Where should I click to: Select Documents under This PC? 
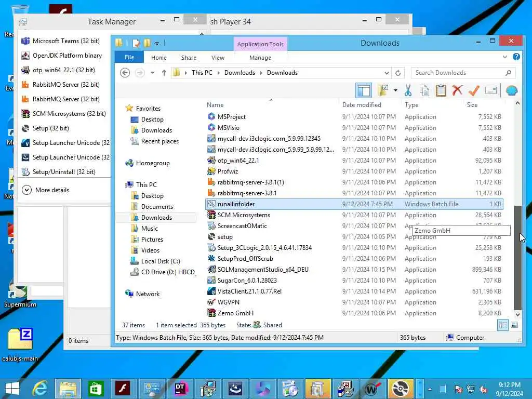point(152,207)
